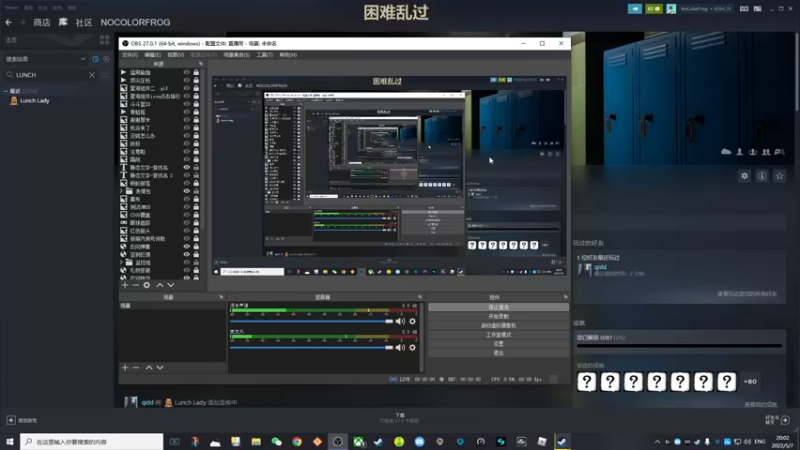Click 开始录制 button in OBS
This screenshot has width=800, height=450.
click(498, 316)
